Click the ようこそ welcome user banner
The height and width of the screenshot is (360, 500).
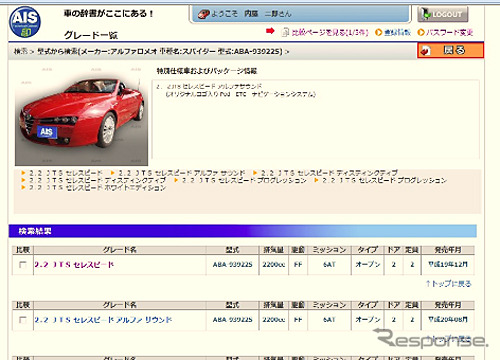[300, 14]
